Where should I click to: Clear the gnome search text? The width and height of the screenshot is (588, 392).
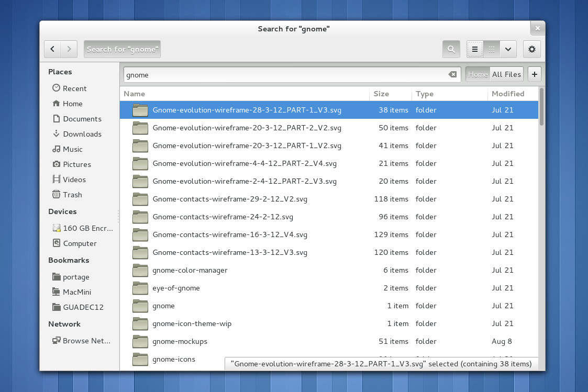point(452,74)
